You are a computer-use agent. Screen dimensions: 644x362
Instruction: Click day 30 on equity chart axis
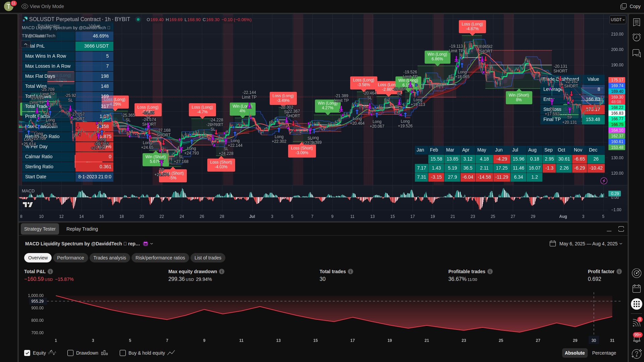(594, 340)
